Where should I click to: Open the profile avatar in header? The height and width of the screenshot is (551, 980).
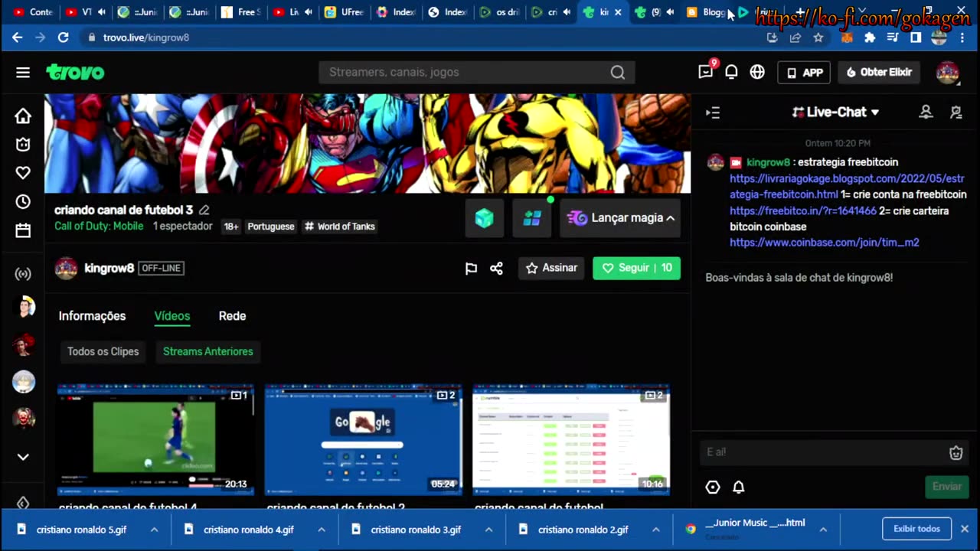(948, 72)
